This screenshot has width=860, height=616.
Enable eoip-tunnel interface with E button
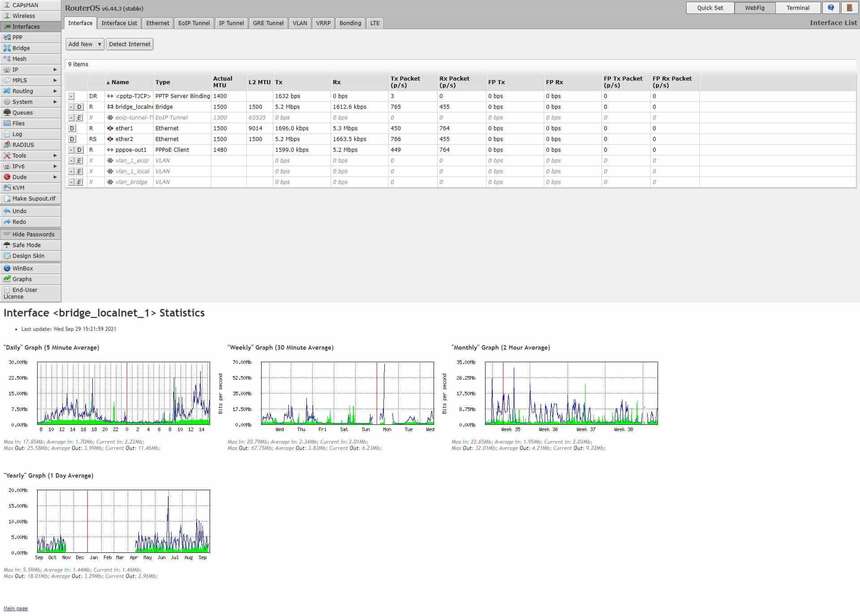coord(79,117)
